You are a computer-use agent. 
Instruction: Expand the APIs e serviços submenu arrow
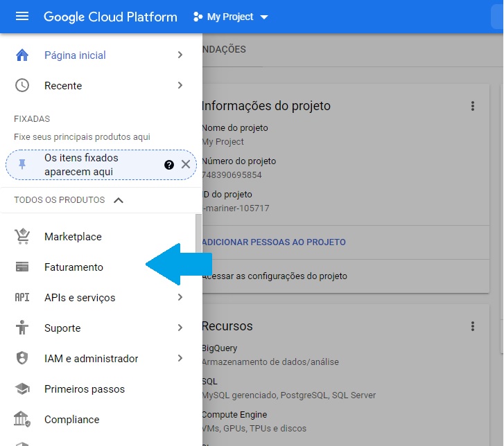(x=180, y=298)
